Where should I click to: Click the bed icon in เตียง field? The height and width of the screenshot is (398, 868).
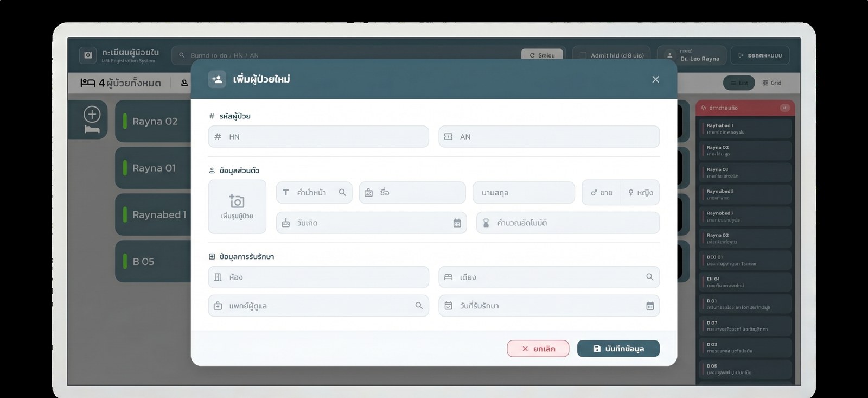[x=448, y=277]
